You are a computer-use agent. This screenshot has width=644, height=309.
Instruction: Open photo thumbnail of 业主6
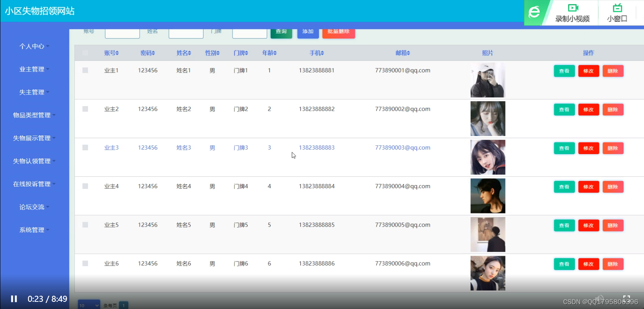pos(488,273)
